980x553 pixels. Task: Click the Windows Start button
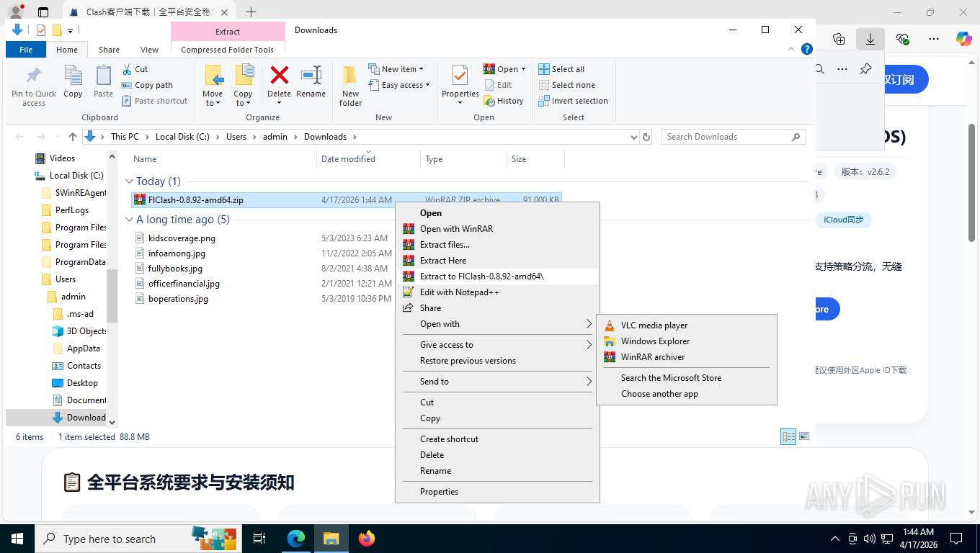[x=17, y=539]
